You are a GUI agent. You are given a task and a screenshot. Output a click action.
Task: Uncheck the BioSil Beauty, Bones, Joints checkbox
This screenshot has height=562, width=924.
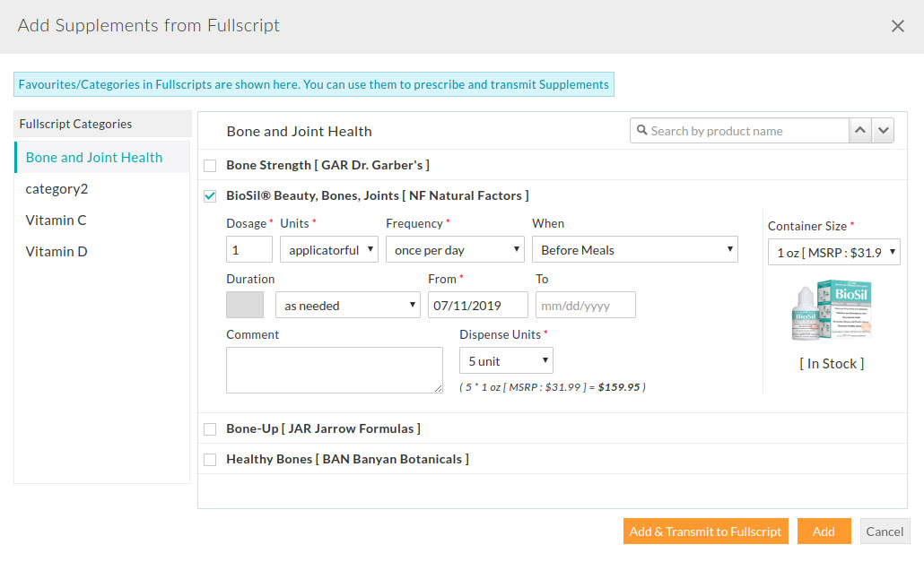click(210, 195)
